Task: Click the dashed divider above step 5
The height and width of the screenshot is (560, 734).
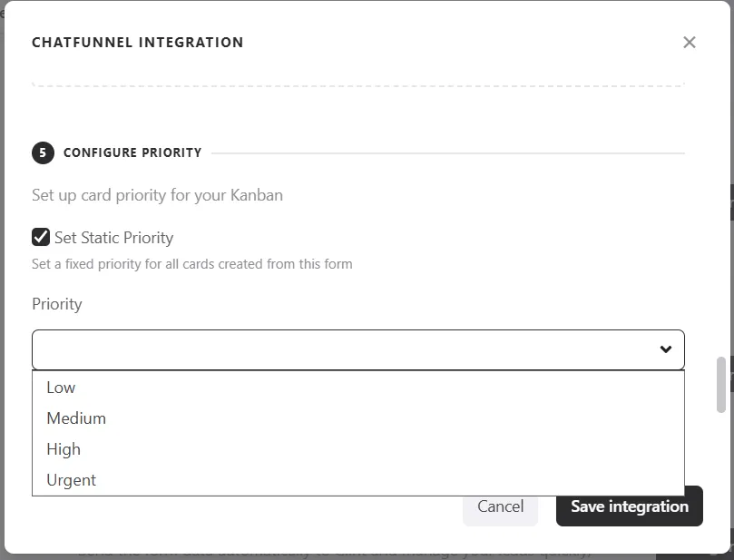Action: pyautogui.click(x=358, y=85)
